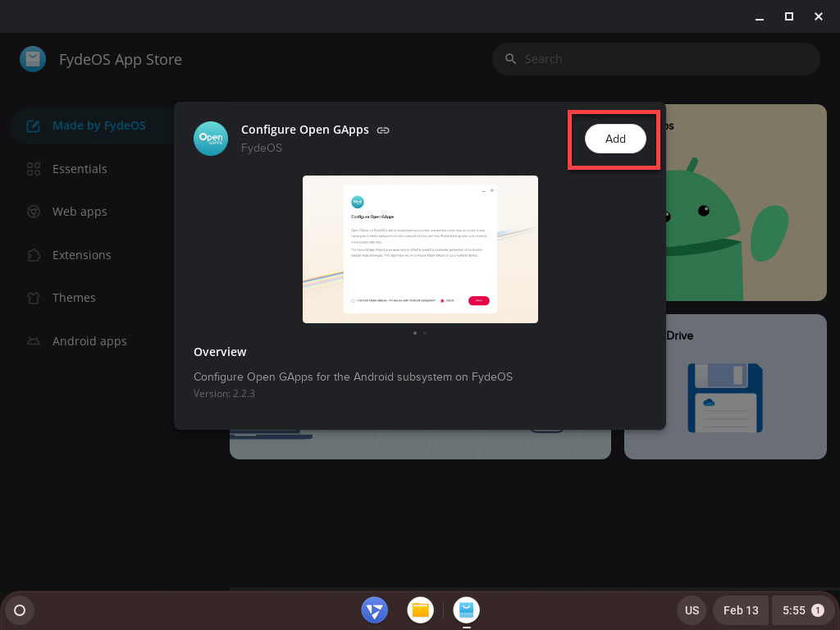This screenshot has height=630, width=840.
Task: Open the Extensions category icon
Action: click(x=33, y=255)
